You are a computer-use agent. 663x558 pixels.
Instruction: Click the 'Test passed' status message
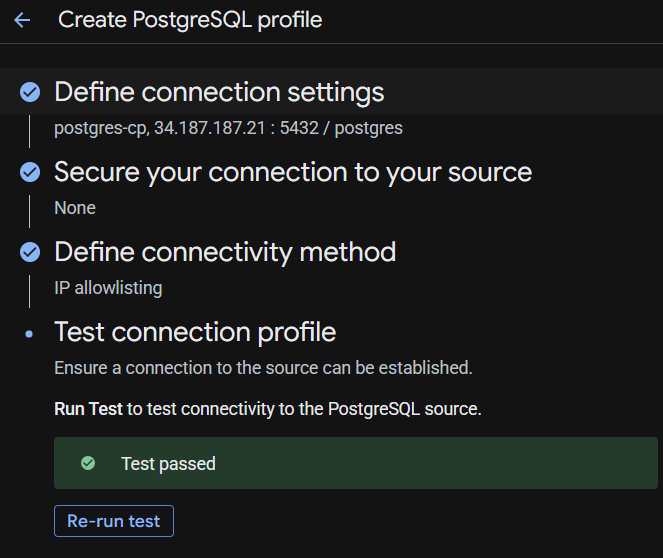tap(168, 464)
